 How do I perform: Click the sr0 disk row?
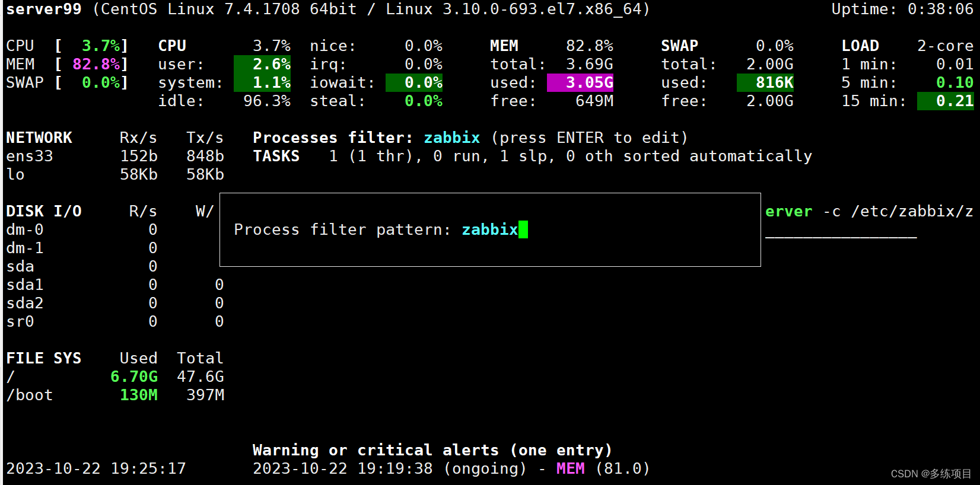point(115,321)
